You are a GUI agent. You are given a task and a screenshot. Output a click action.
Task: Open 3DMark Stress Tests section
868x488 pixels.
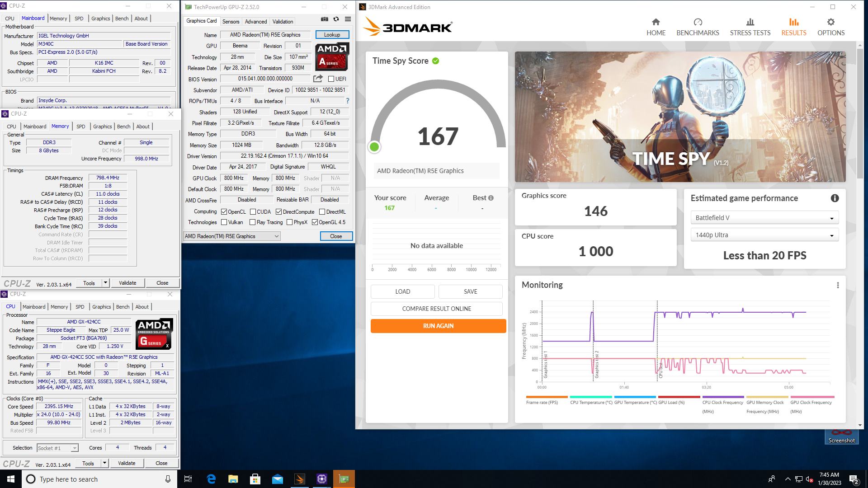pyautogui.click(x=750, y=27)
